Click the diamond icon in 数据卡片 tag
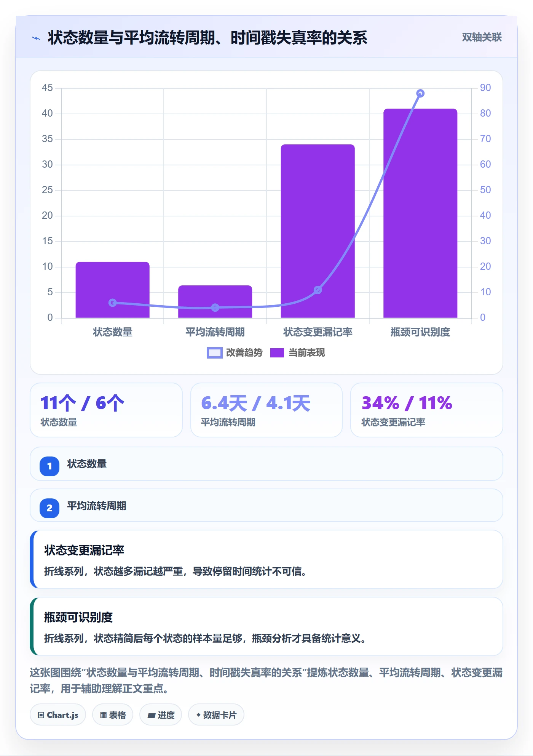533x756 pixels. 198,715
